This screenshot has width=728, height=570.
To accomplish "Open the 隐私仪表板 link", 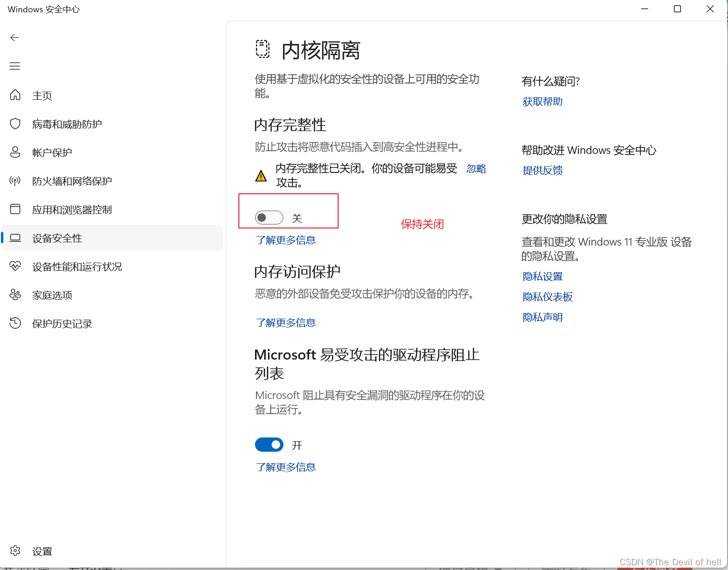I will 548,297.
